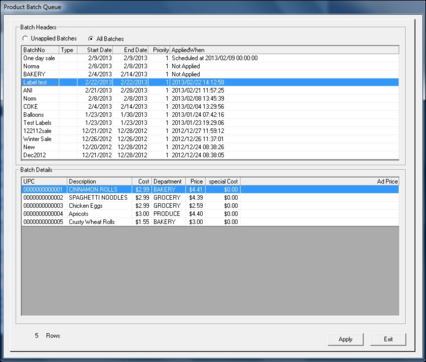Screen dimensions: 426x362
Task: Select the Winter Sale batch row
Action: [210, 139]
